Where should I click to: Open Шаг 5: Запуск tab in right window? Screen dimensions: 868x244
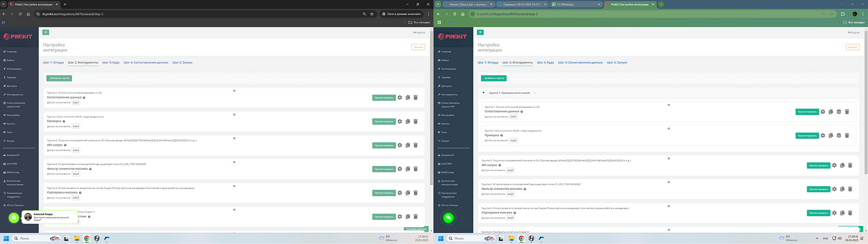coord(617,62)
